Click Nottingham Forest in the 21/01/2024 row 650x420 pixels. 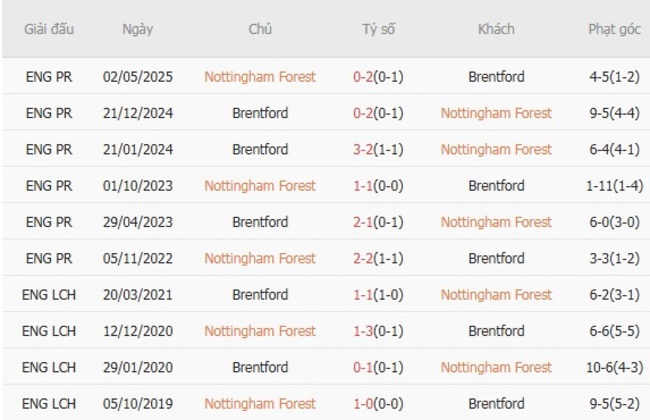point(496,149)
